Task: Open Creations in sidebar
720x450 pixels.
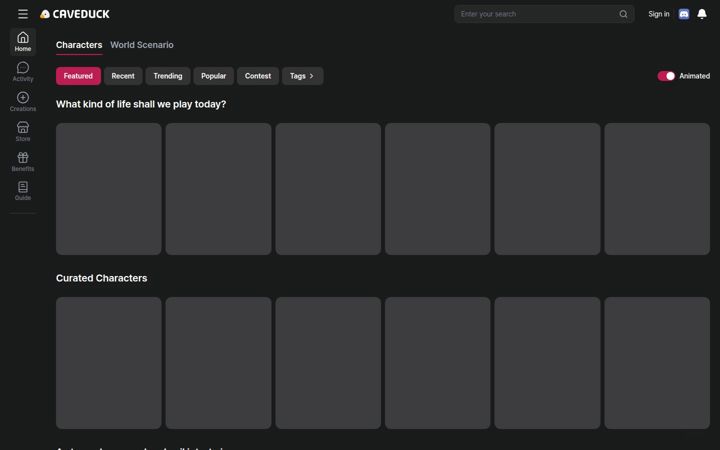Action: [22, 102]
